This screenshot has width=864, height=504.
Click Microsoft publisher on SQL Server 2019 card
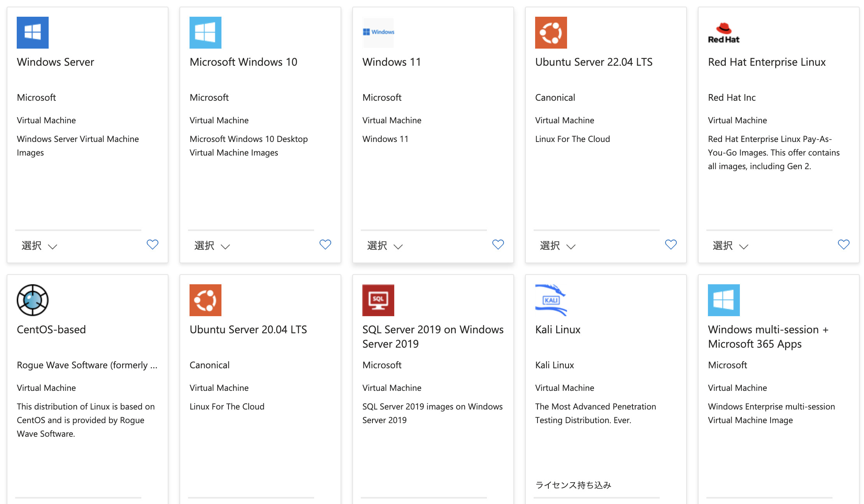382,365
